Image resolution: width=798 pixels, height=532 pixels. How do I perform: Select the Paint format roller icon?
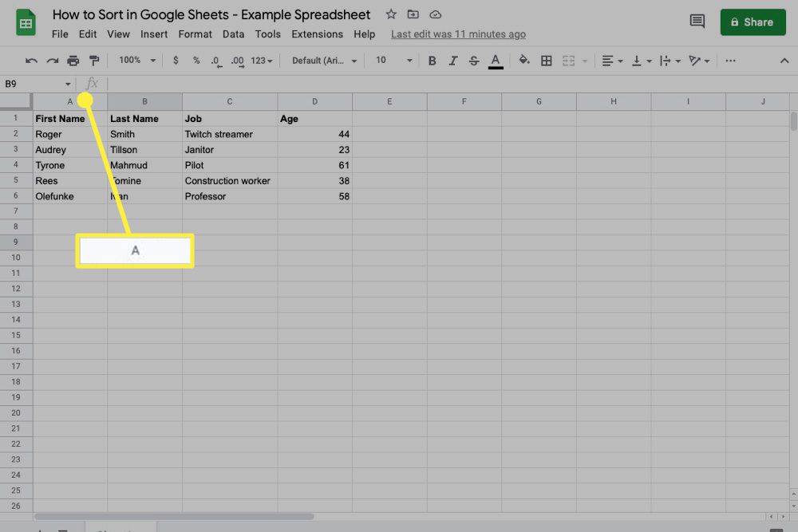coord(94,61)
